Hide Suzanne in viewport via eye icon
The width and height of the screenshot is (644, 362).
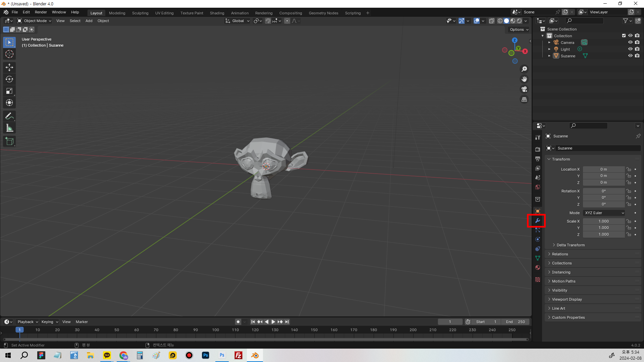630,56
